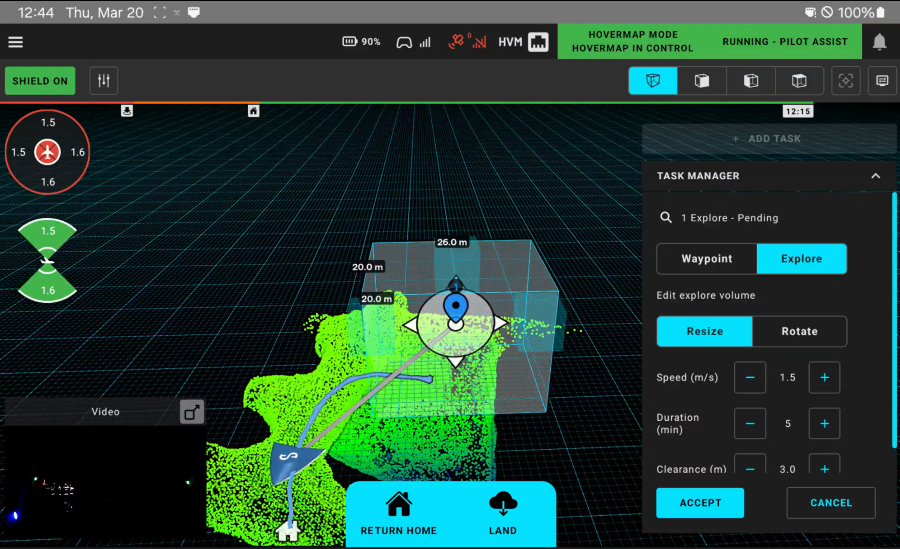Click the blue waypoint pin marker
The width and height of the screenshot is (900, 549).
pos(455,306)
